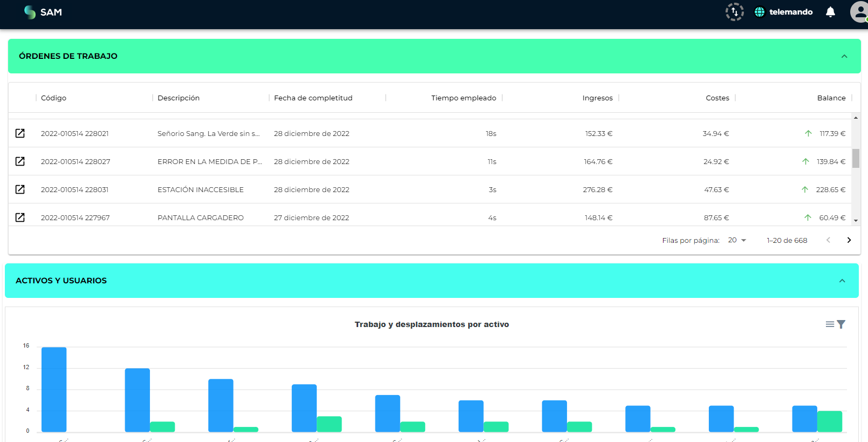This screenshot has height=442, width=868.
Task: Collapse the Activos y usuarios section
Action: pos(842,281)
